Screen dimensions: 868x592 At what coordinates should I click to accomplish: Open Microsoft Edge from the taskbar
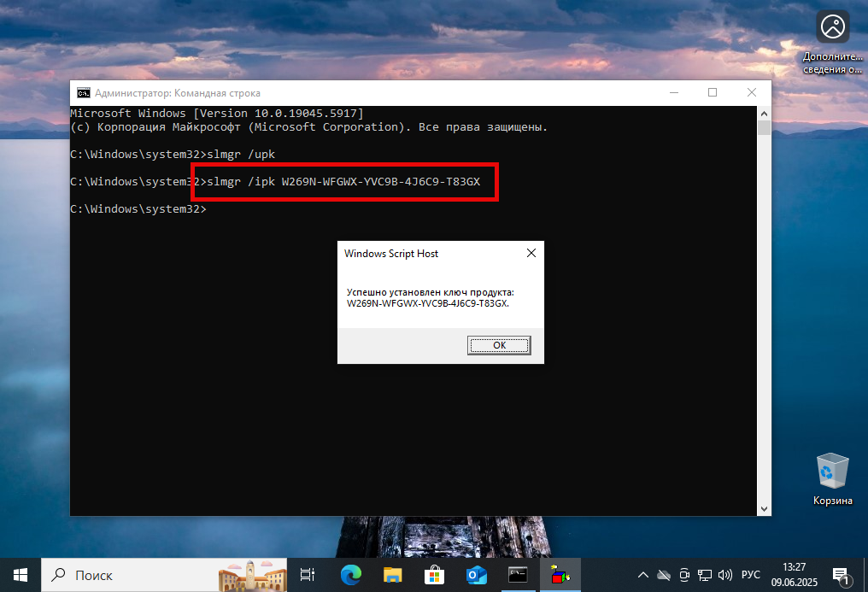pos(351,575)
